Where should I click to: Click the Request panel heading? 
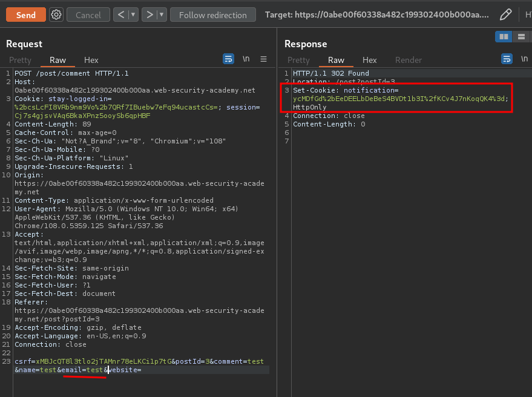(x=24, y=44)
